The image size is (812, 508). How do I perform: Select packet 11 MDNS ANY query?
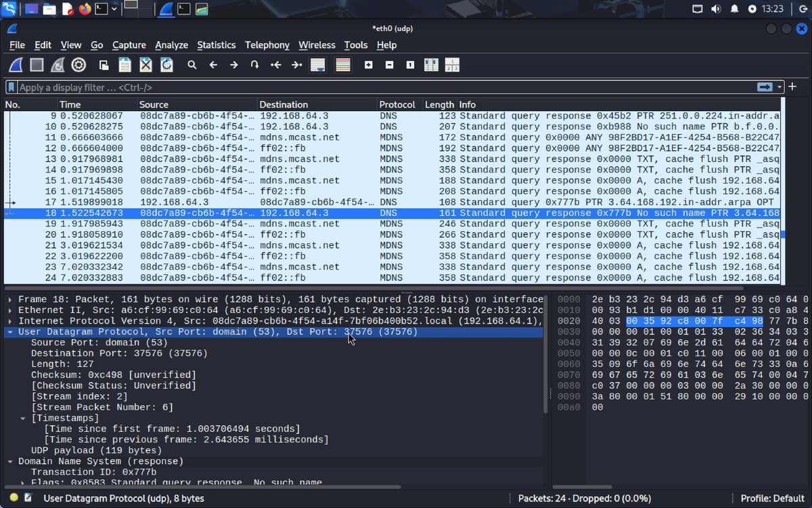pos(392,137)
